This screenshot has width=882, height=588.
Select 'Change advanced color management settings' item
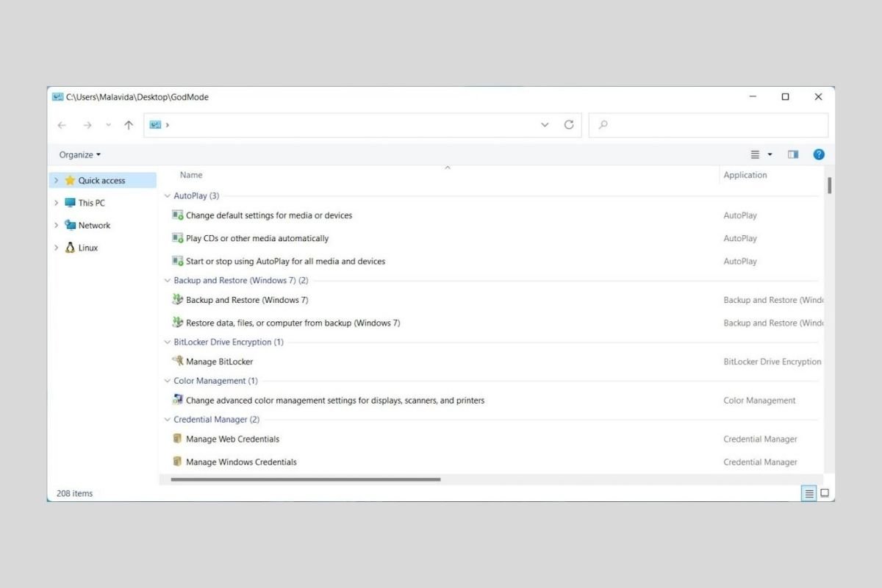point(335,401)
